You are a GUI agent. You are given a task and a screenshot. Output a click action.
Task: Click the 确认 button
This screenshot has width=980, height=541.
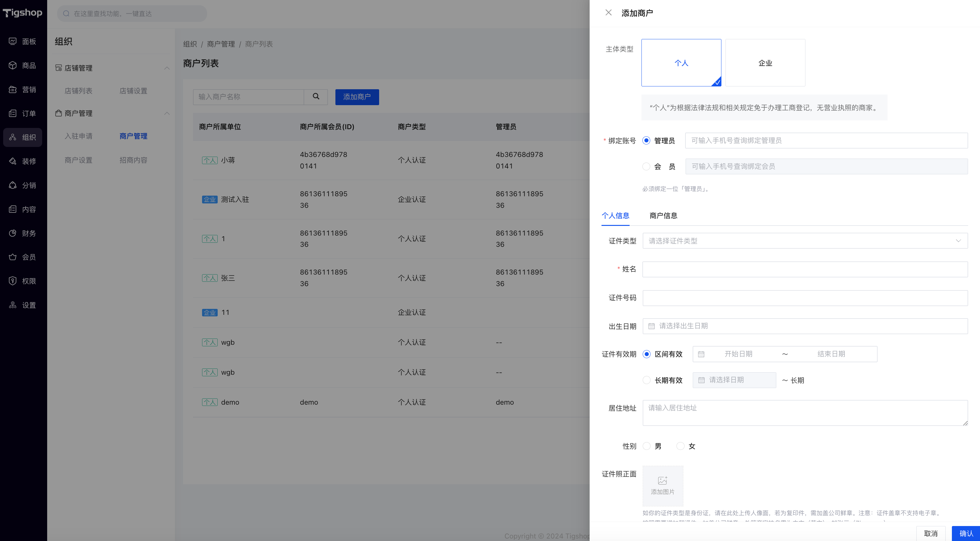click(x=966, y=534)
